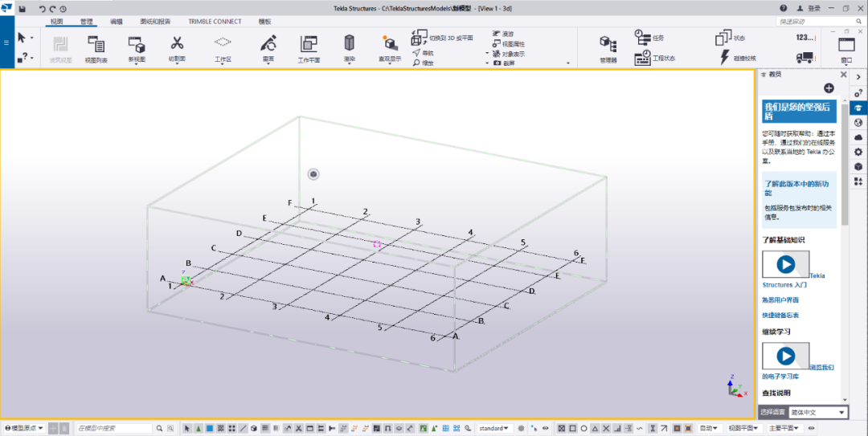Click the 切割面 scissors icon

pos(177,44)
